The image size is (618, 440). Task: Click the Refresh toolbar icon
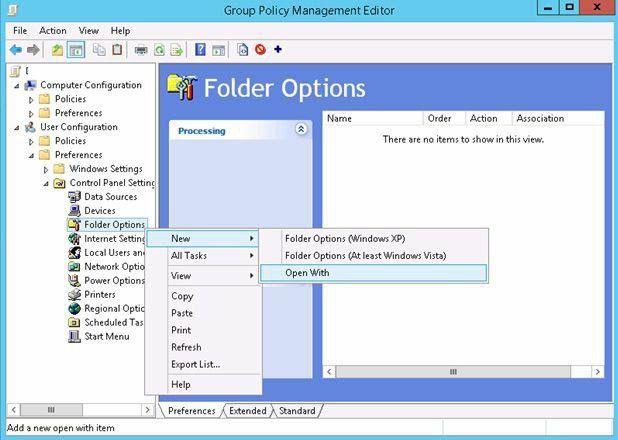[x=159, y=50]
